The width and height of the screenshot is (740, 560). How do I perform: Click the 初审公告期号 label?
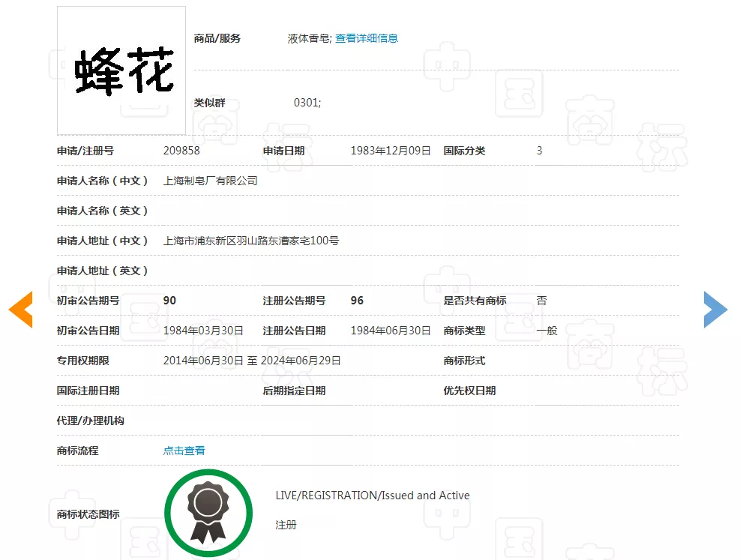pos(88,301)
